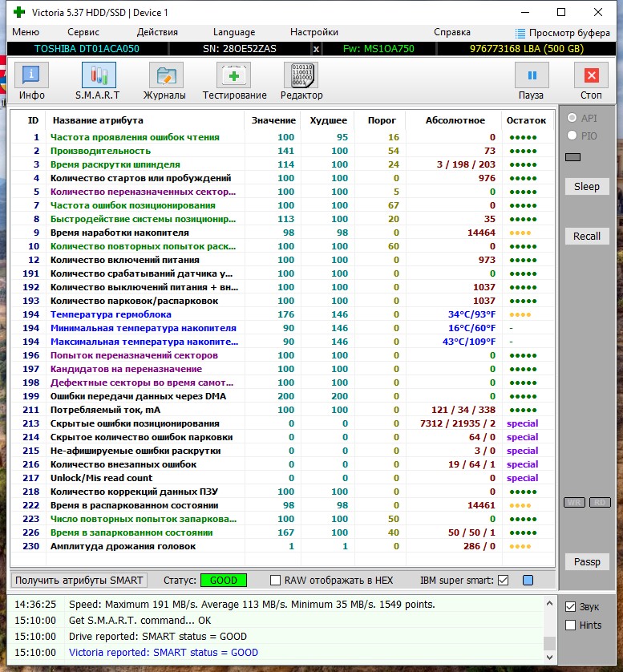
Task: Select row 'Частота проявления ошибок чтения'
Action: coord(283,137)
